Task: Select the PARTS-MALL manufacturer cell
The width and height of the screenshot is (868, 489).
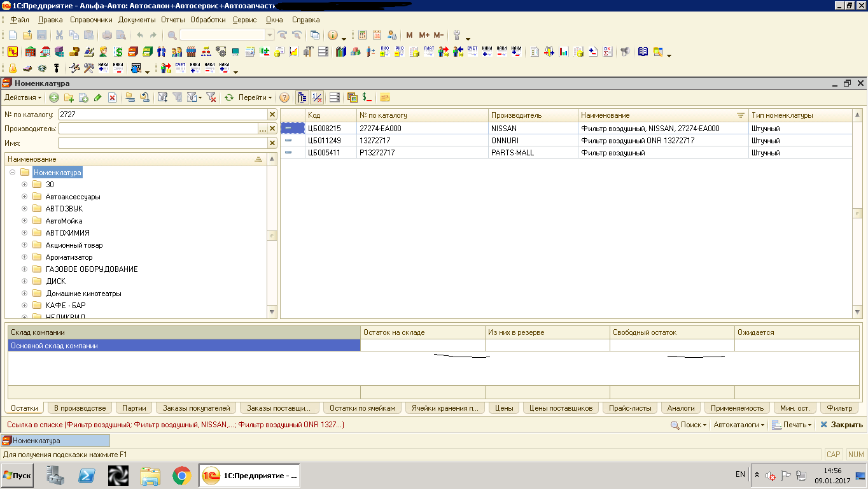Action: 533,153
